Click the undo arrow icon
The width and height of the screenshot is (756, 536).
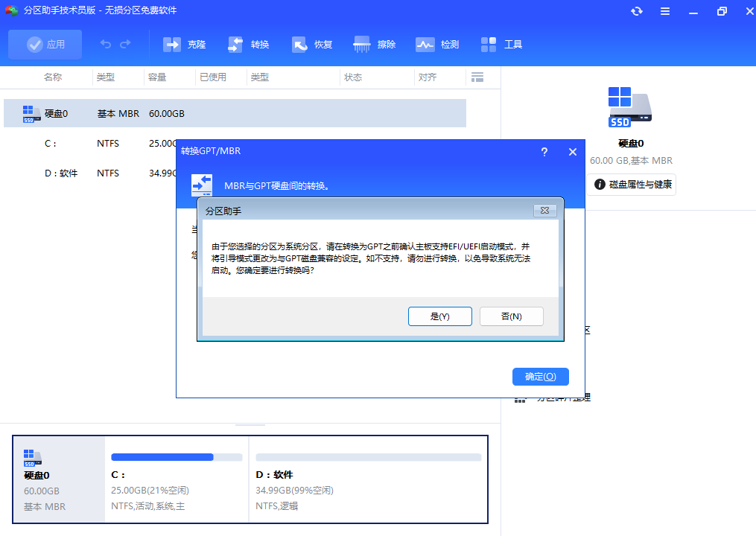tap(105, 45)
